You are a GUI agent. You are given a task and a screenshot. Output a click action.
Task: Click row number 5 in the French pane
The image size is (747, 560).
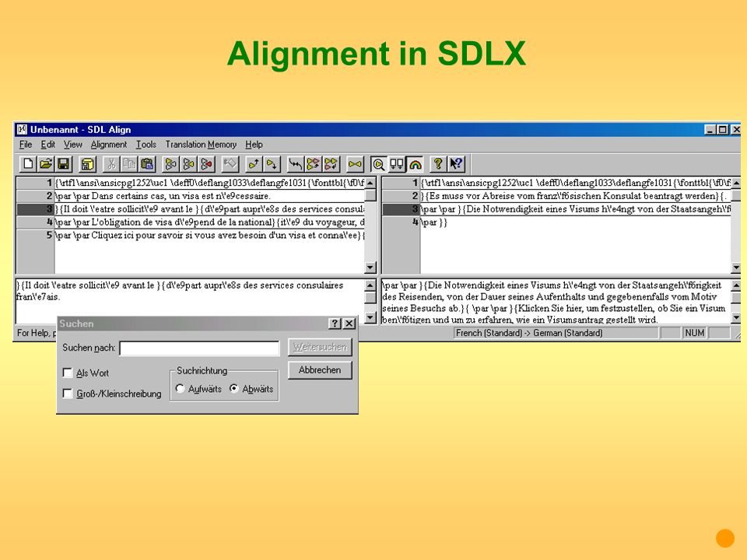pos(36,235)
